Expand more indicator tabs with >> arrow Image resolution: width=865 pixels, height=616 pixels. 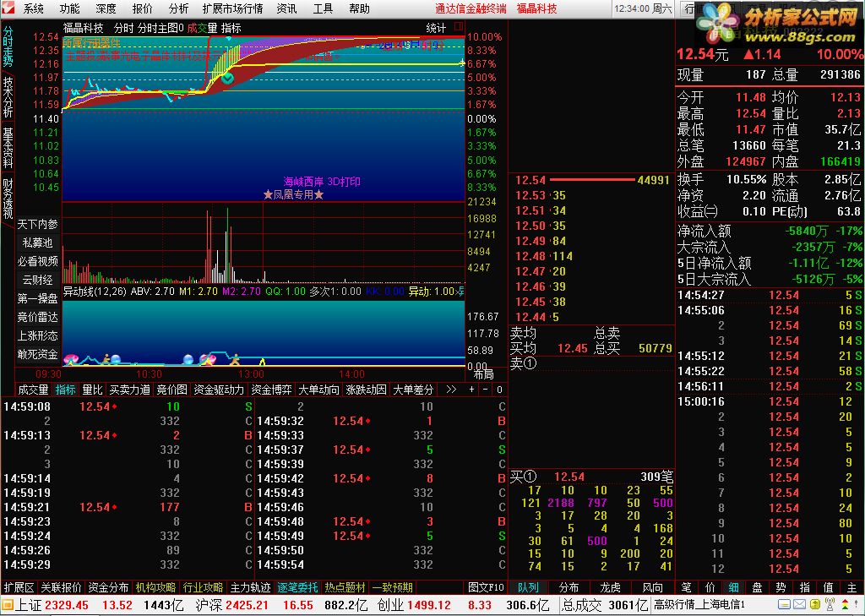coord(451,390)
